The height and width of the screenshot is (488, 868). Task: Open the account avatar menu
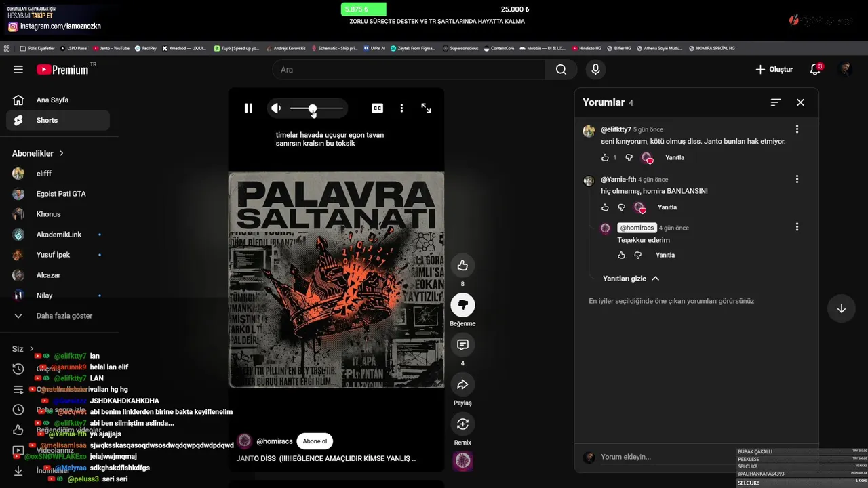coord(845,70)
